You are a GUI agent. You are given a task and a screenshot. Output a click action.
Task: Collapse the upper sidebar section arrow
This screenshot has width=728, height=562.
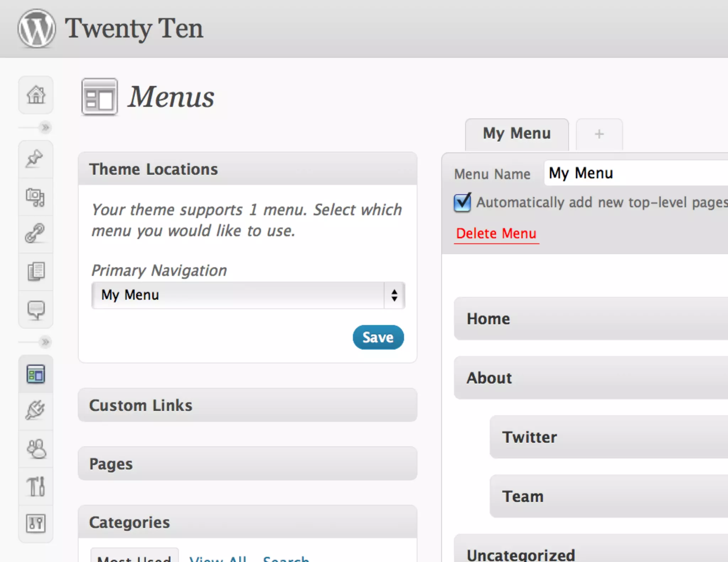click(45, 127)
